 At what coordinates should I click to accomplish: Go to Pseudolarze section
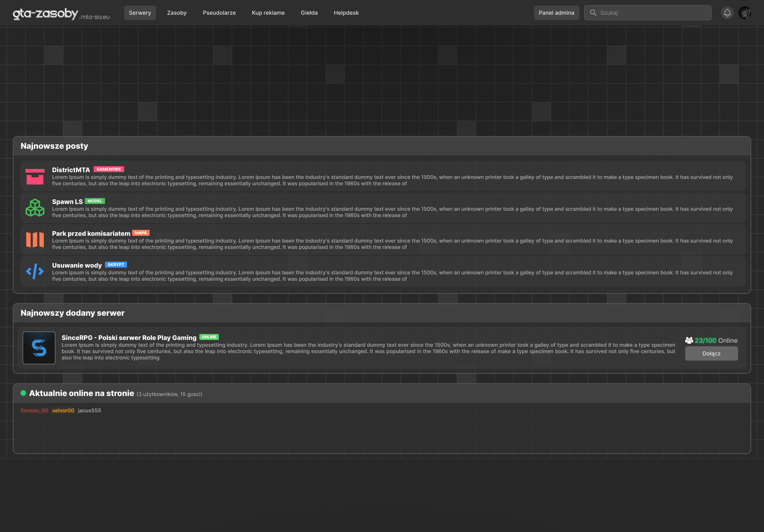tap(219, 13)
